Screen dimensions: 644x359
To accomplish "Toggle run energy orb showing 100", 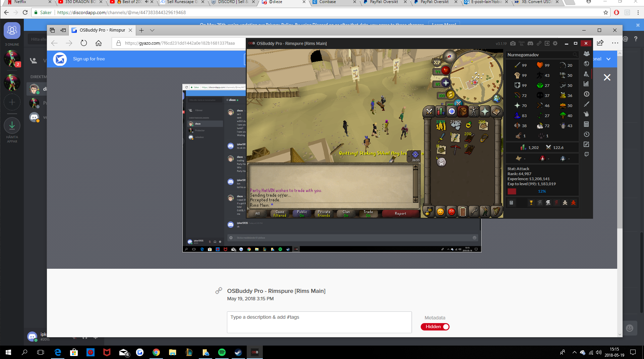I will pos(446,95).
